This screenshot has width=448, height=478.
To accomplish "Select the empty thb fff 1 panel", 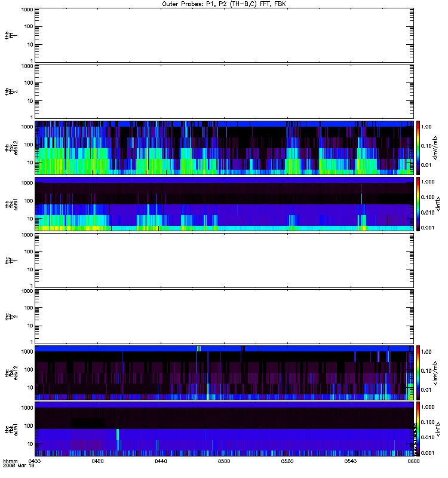I will pyautogui.click(x=225, y=35).
